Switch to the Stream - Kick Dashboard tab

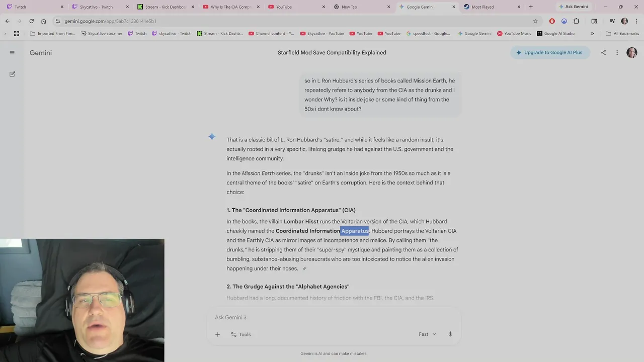166,7
